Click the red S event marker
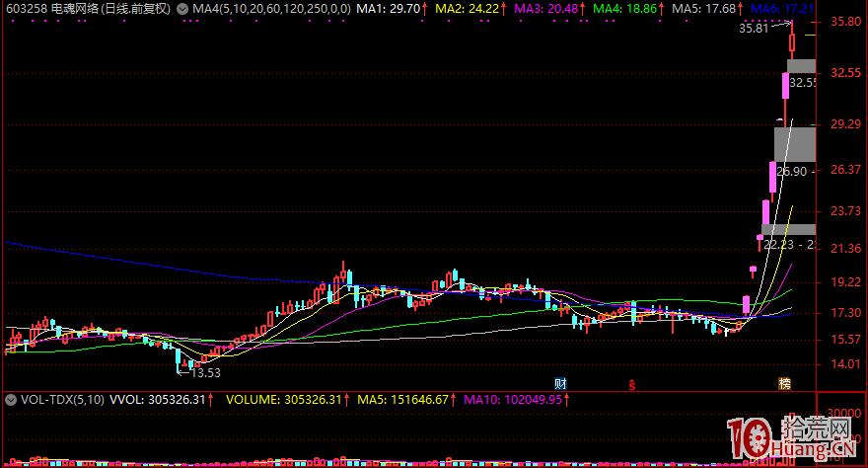868x468 pixels. pos(631,384)
